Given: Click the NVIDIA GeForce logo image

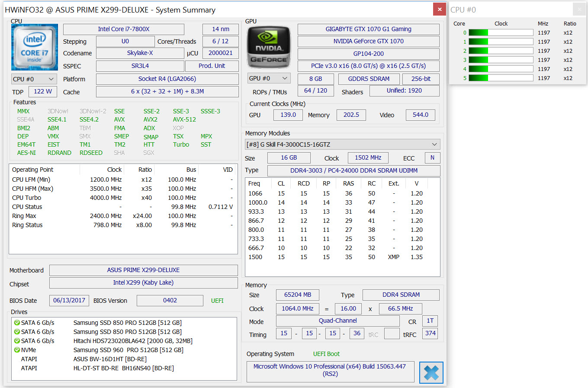Looking at the screenshot, I should coord(269,48).
